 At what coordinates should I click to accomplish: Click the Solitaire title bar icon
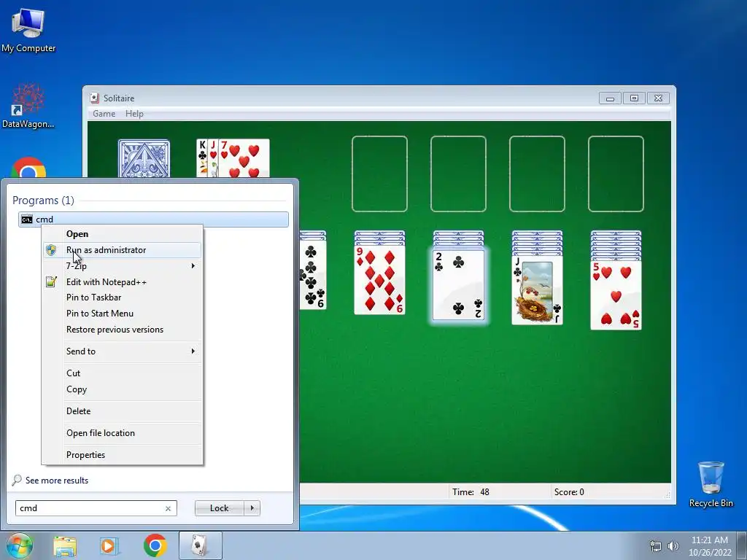95,98
